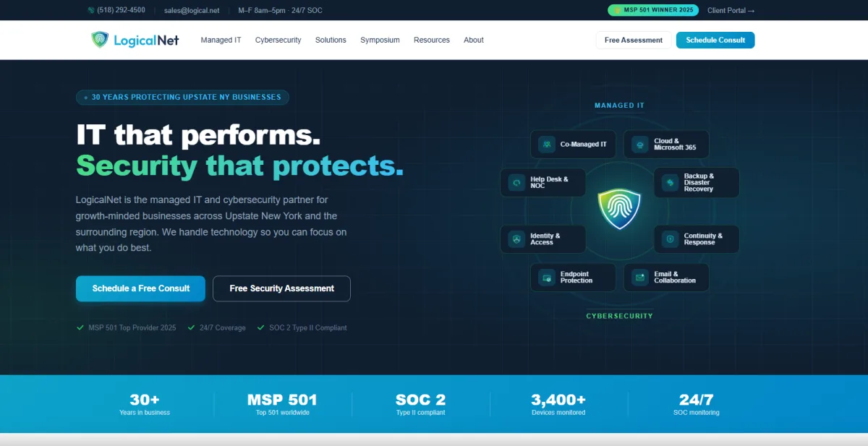The width and height of the screenshot is (868, 446).
Task: Click the Free Assessment header button
Action: point(633,40)
